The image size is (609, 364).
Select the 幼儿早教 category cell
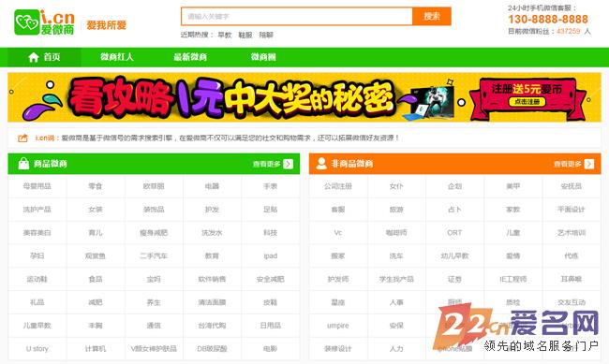click(x=454, y=256)
